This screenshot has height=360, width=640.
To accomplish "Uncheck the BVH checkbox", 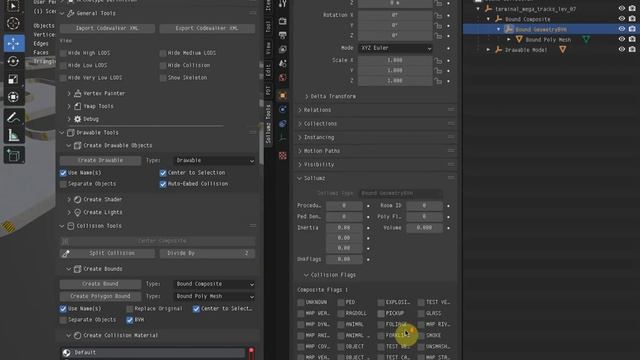I will click(130, 320).
